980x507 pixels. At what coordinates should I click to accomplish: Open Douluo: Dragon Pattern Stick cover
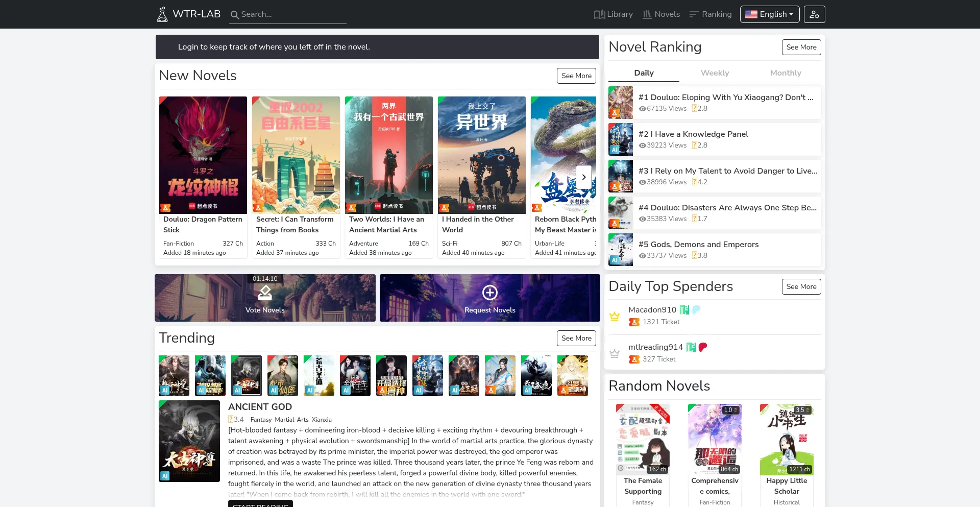203,155
